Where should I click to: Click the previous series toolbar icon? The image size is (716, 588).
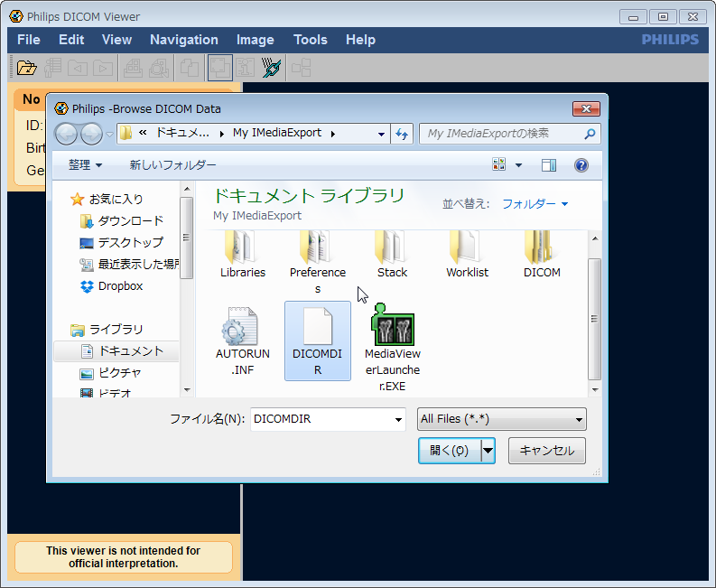(x=78, y=68)
